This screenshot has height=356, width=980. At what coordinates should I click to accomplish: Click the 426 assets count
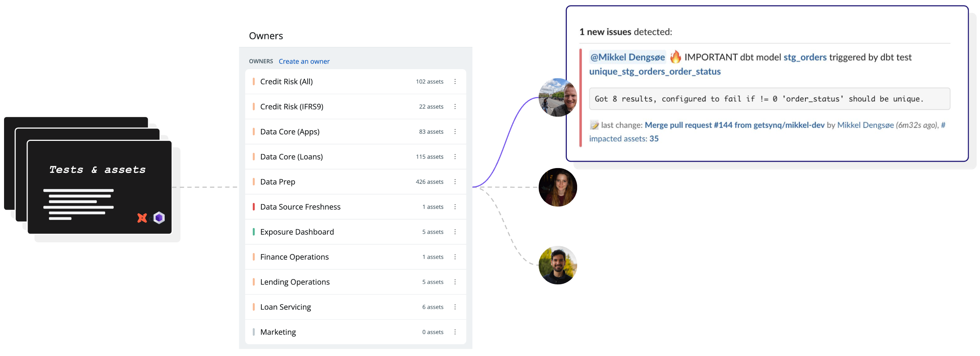429,182
